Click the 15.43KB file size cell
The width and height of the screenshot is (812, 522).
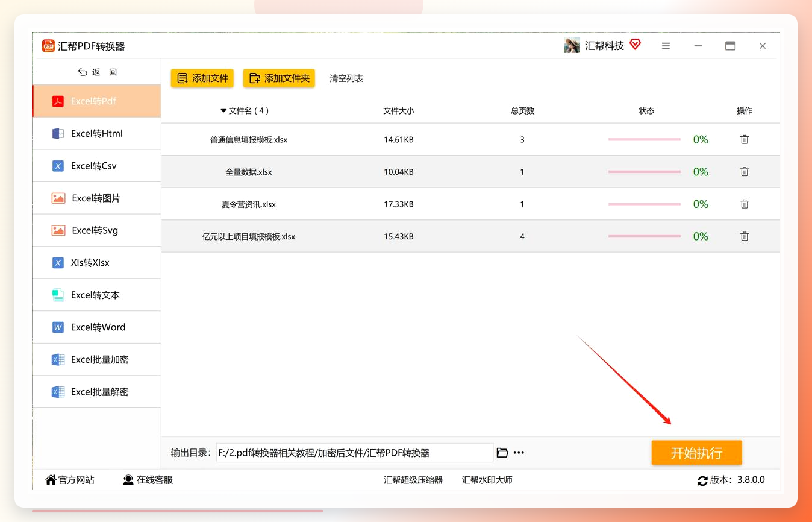tap(399, 237)
